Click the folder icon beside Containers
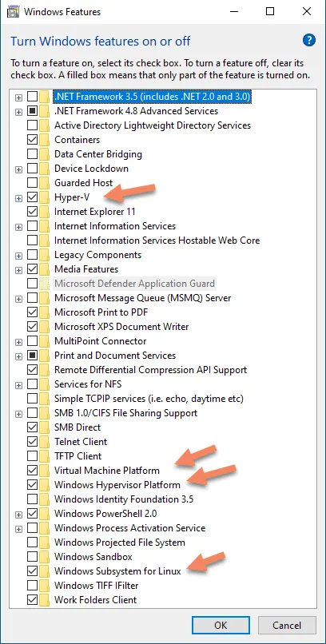The width and height of the screenshot is (326, 644). click(x=45, y=140)
